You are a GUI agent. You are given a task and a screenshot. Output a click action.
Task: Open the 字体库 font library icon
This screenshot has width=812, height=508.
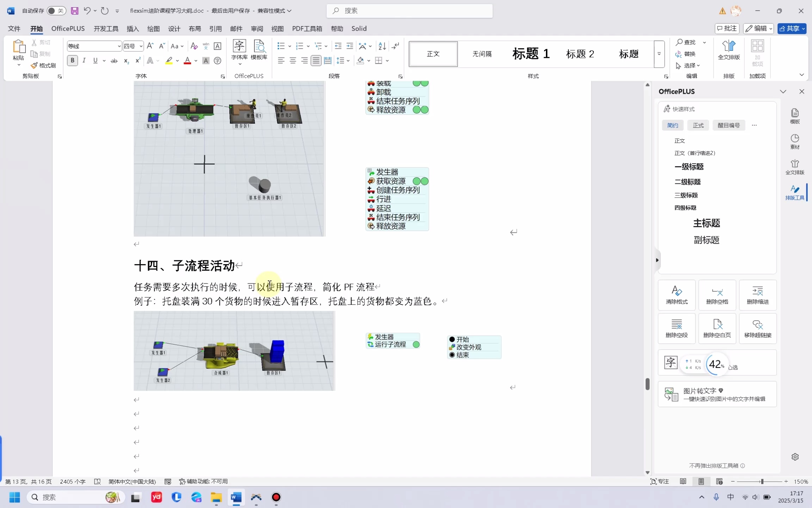coord(239,51)
